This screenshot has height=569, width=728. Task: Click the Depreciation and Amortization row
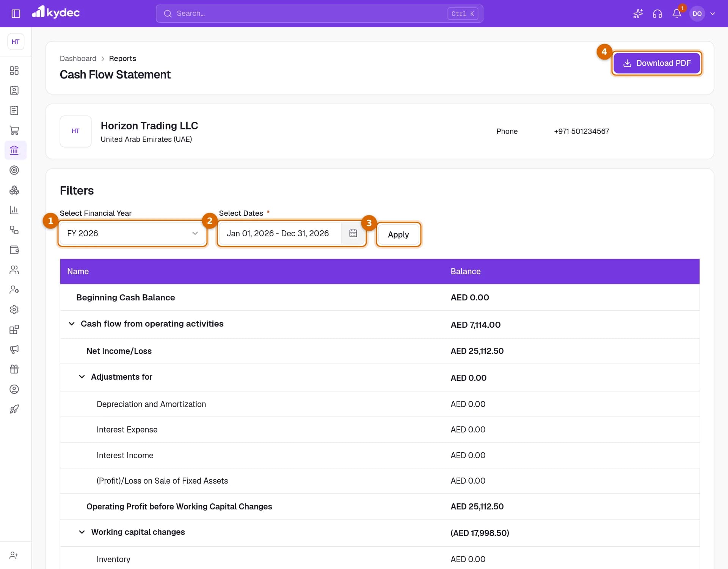tap(380, 404)
